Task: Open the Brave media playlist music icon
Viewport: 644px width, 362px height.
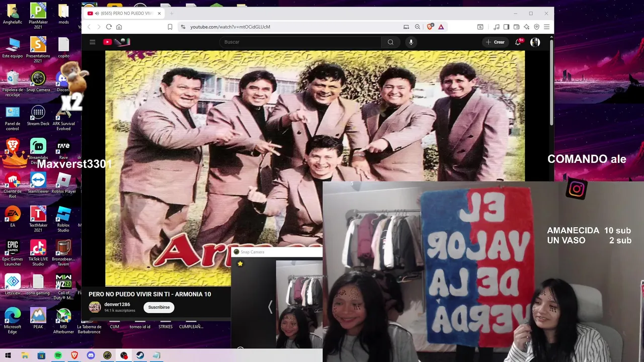Action: pos(497,27)
